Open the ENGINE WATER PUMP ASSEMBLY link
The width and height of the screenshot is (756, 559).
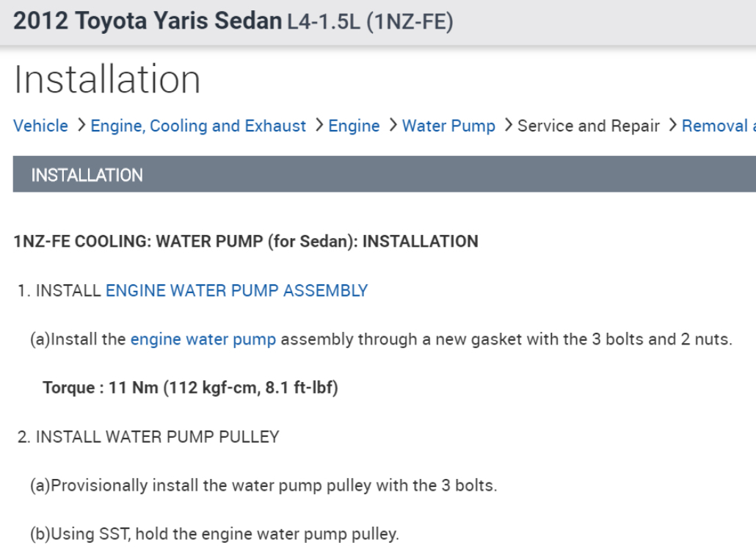click(x=236, y=291)
